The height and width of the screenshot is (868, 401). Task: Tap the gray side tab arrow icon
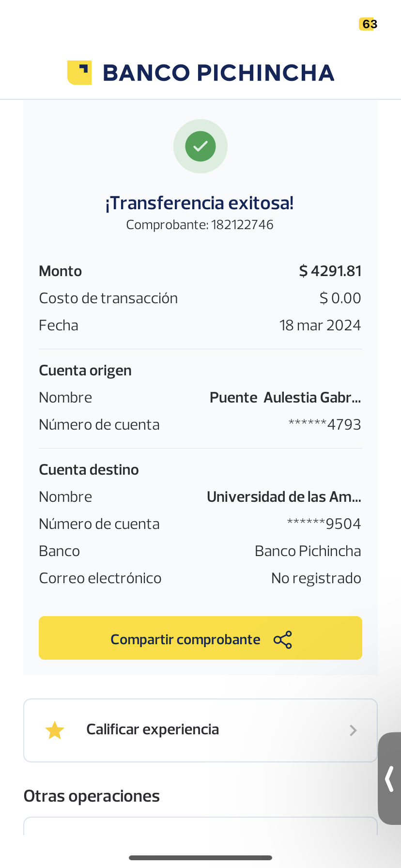point(389,778)
